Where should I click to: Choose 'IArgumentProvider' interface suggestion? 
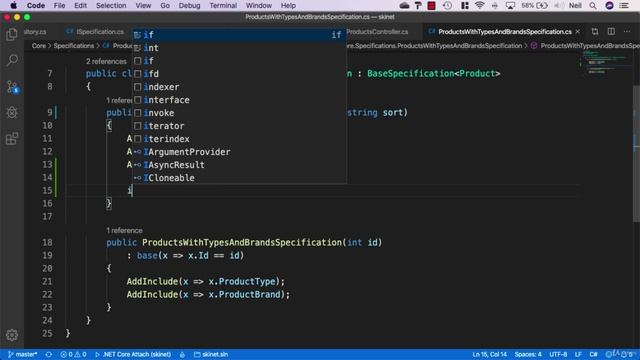click(x=239, y=152)
